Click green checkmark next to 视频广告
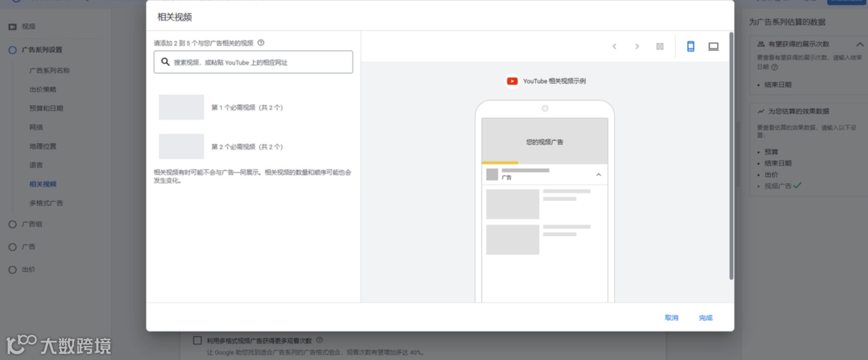 click(797, 185)
